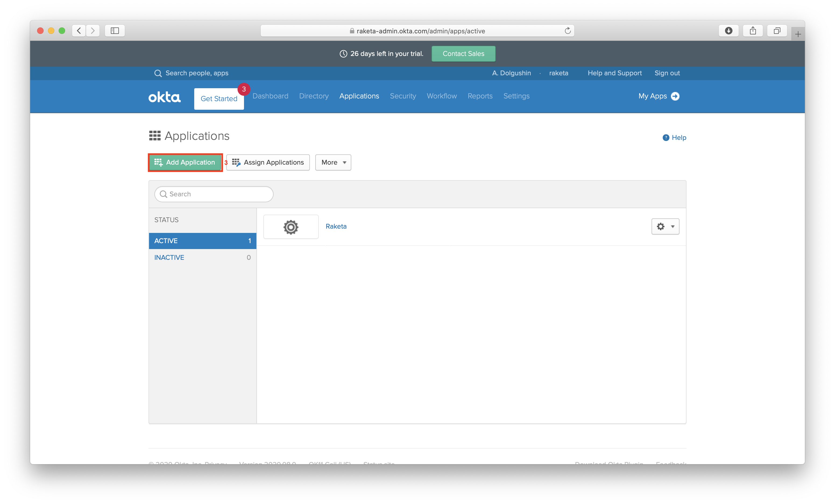Click the My Apps link
Viewport: 835px width, 504px height.
[652, 96]
